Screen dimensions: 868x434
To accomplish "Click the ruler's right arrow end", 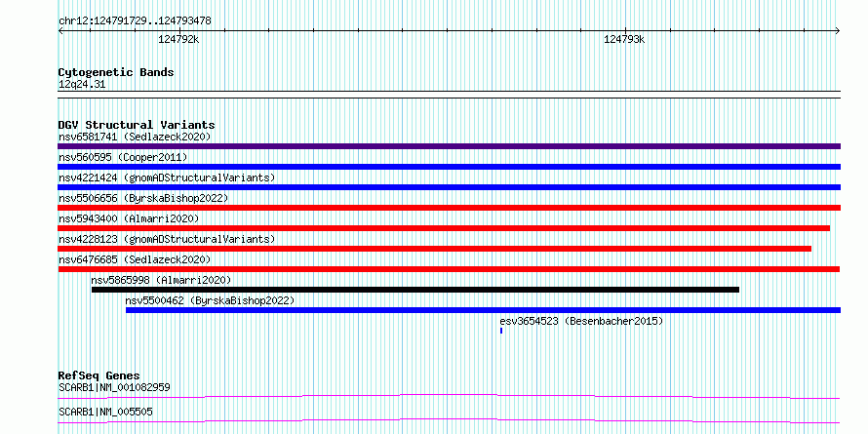I will [838, 30].
